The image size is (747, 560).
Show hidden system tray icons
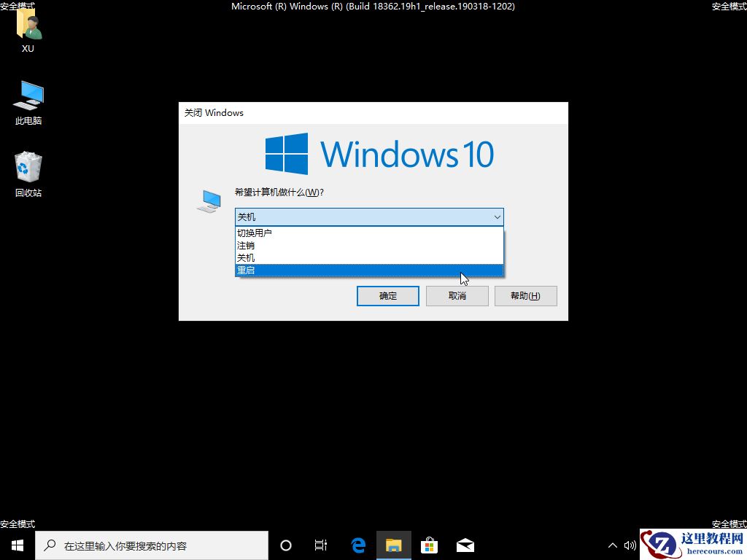tap(613, 545)
